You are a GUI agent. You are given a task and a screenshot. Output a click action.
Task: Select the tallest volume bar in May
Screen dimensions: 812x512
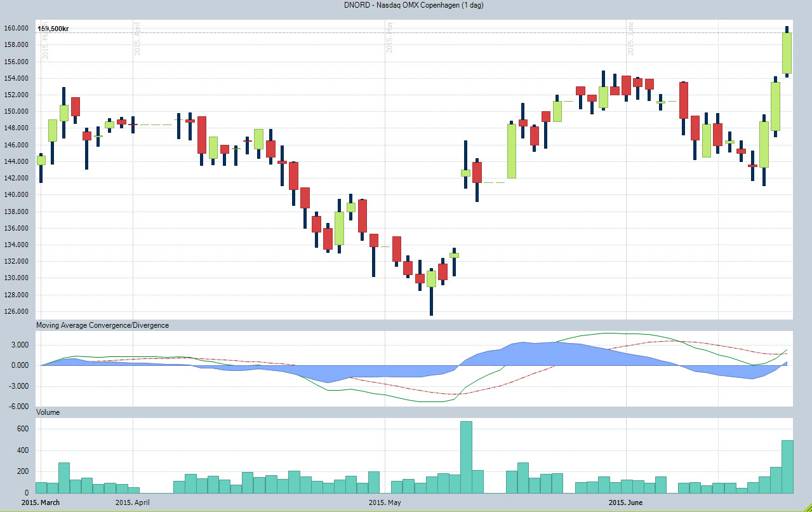click(466, 457)
